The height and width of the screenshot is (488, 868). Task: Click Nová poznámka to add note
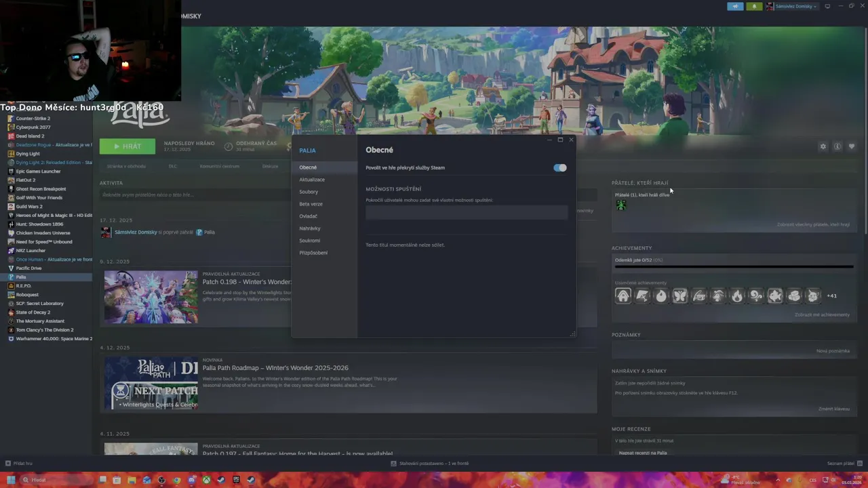click(x=833, y=351)
